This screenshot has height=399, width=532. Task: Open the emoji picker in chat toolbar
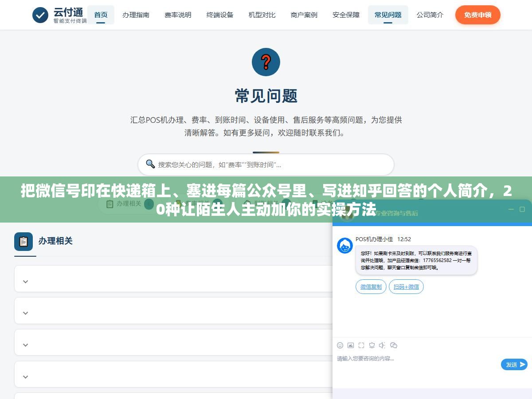[x=340, y=345]
